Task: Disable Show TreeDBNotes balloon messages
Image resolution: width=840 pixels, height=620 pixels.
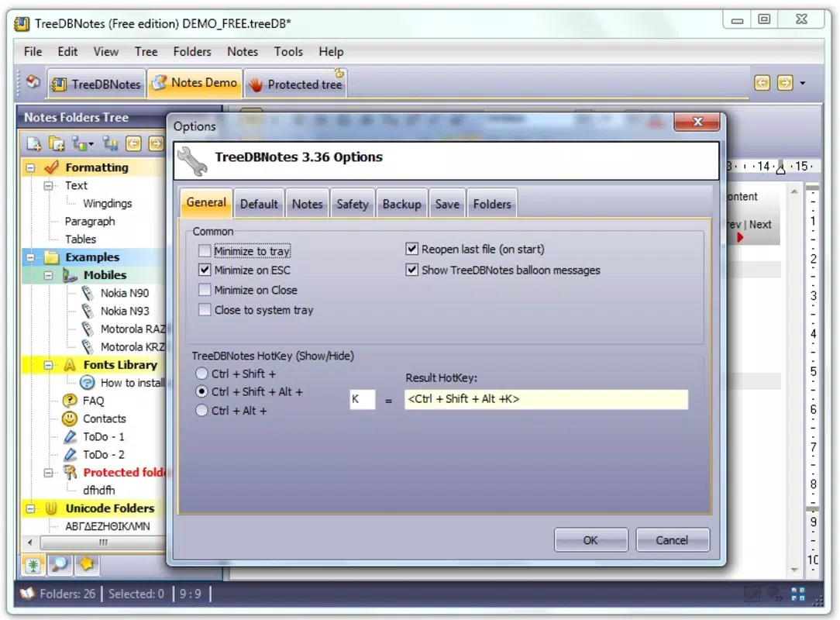Action: coord(411,270)
